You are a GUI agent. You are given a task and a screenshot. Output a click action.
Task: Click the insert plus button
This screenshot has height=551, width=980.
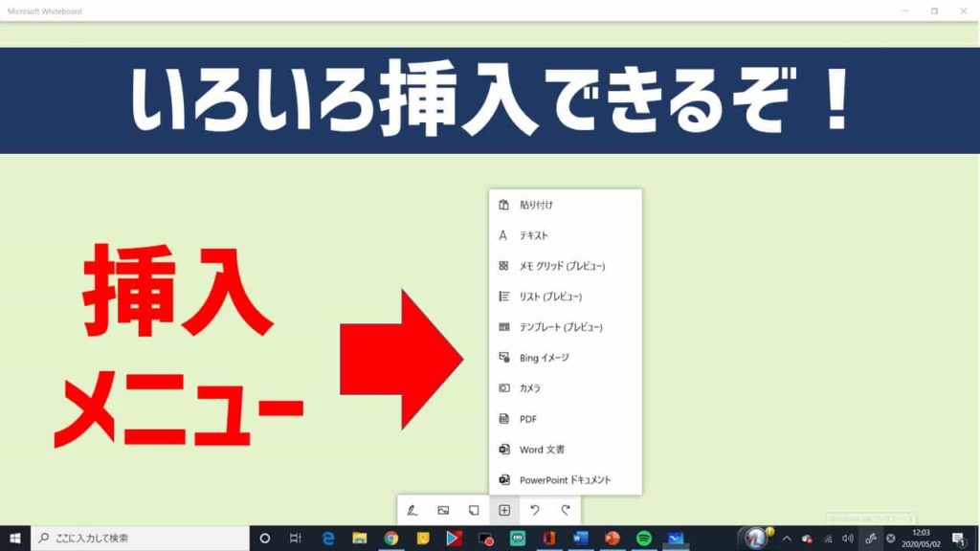(504, 511)
